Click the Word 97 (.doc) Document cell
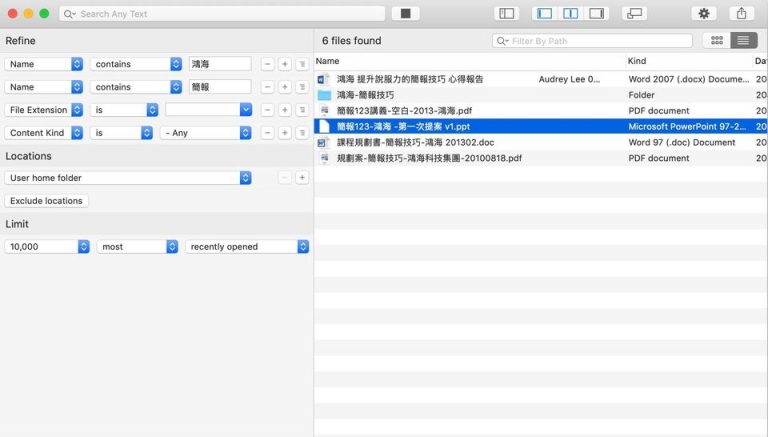The height and width of the screenshot is (437, 768). tap(682, 143)
